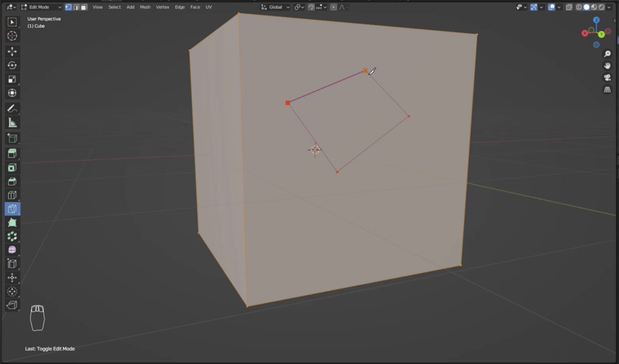Screen dimensions: 619x364
Task: Toggle X-Ray display
Action: (x=569, y=7)
